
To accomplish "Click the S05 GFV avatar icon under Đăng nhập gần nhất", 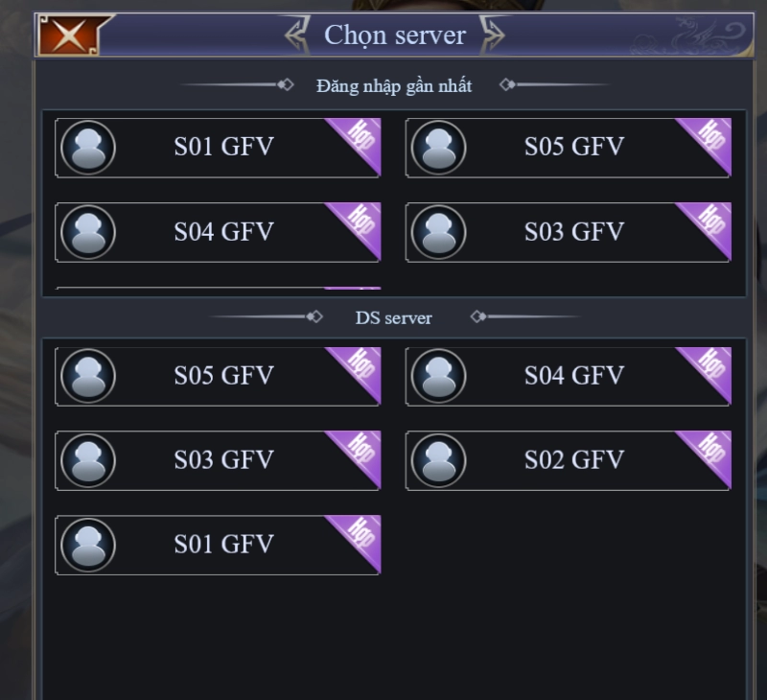I will [439, 148].
